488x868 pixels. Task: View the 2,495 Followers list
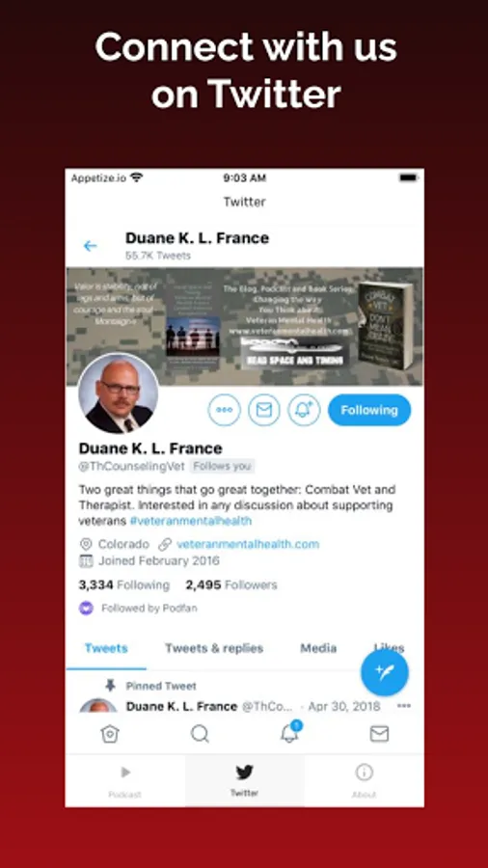point(231,585)
